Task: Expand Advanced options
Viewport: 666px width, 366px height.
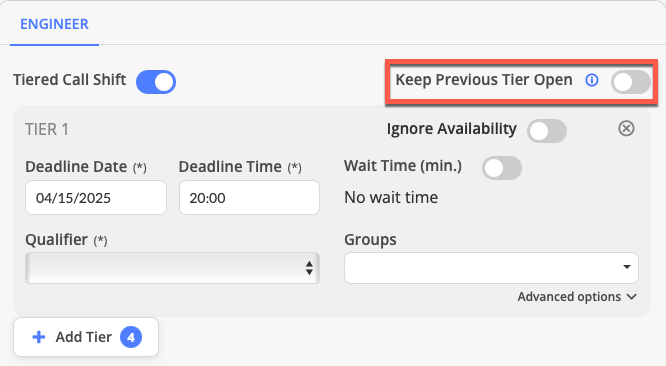Action: click(577, 296)
